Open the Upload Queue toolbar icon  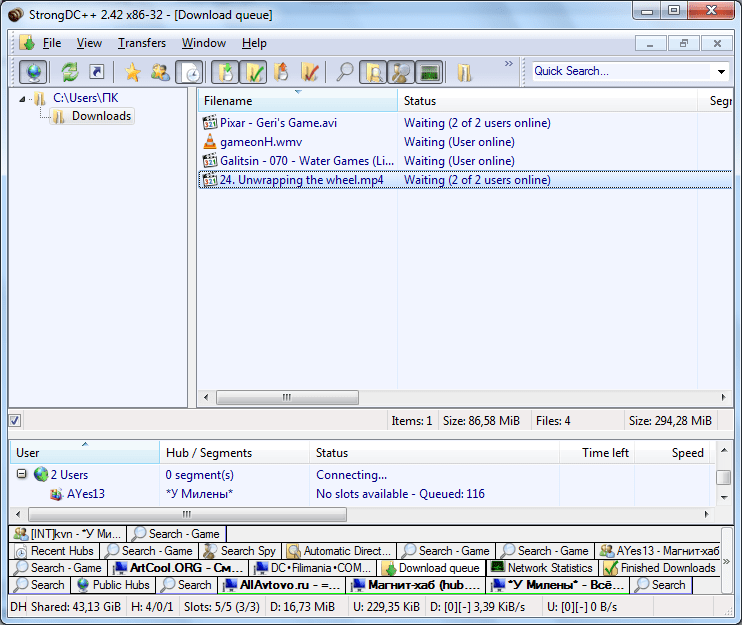coord(282,72)
